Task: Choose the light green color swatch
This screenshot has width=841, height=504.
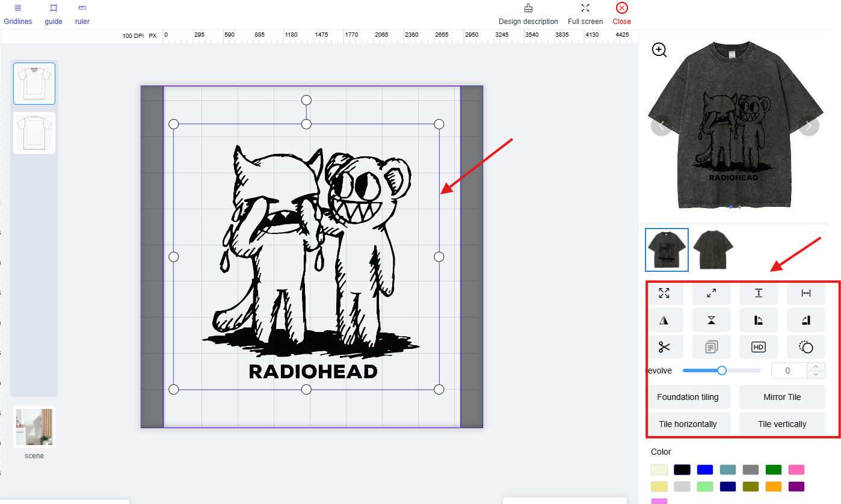Action: (705, 487)
